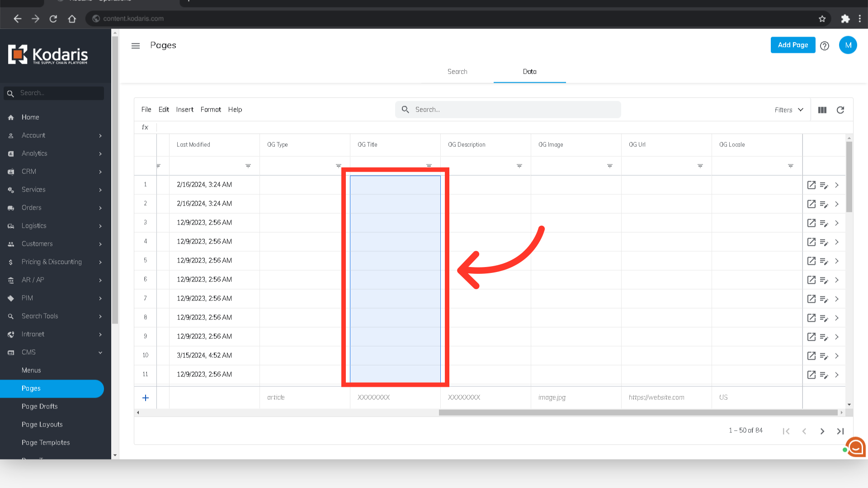Open Page Layouts in sidebar
The height and width of the screenshot is (488, 868).
click(42, 424)
